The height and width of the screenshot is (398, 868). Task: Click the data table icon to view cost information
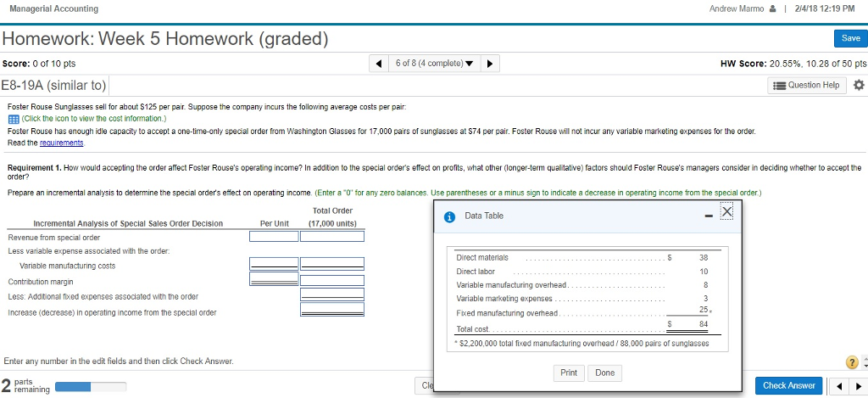(14, 119)
